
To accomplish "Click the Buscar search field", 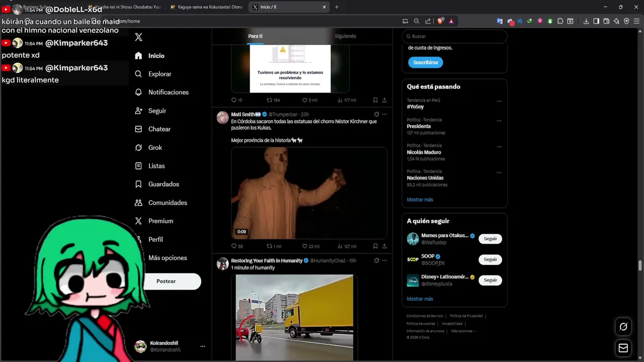I will pyautogui.click(x=454, y=36).
